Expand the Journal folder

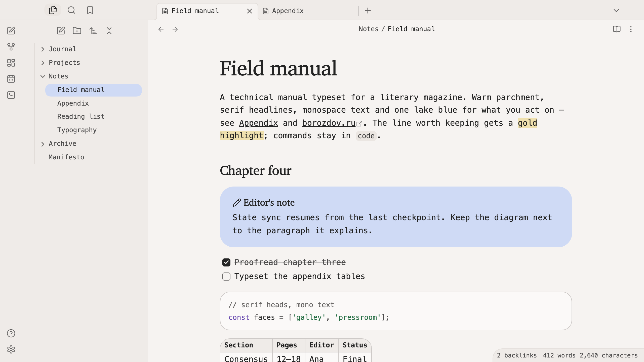click(43, 49)
